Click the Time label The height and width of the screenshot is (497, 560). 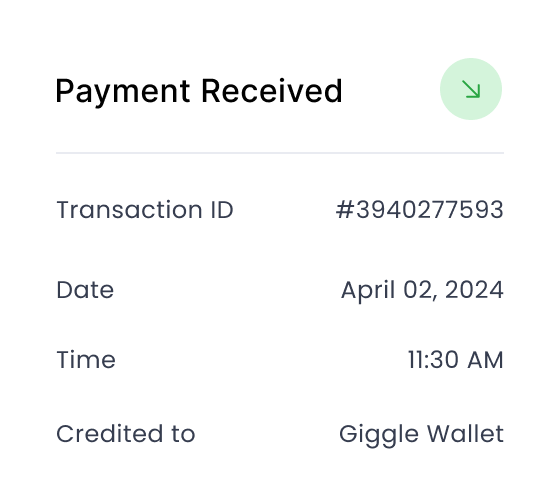pyautogui.click(x=86, y=360)
